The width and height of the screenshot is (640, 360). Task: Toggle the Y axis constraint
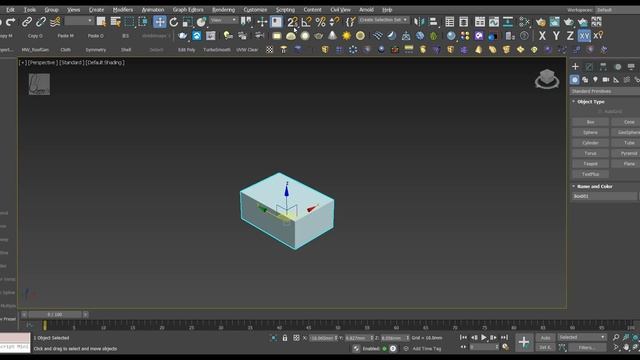[x=556, y=36]
